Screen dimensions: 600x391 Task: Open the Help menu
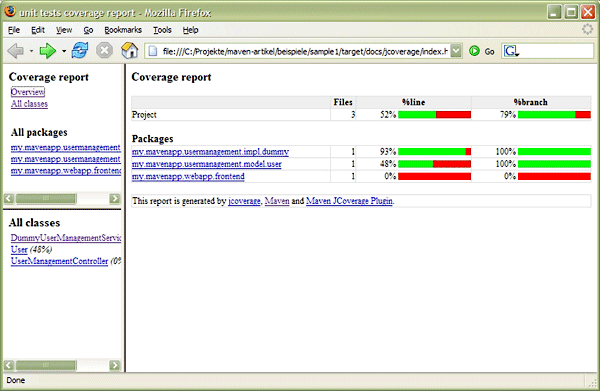click(x=190, y=30)
